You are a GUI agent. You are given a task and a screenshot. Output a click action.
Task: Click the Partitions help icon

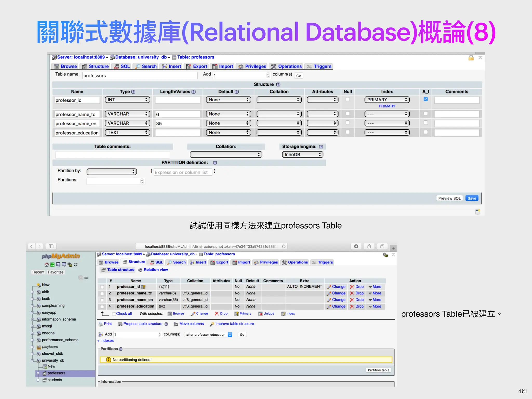[x=121, y=349]
